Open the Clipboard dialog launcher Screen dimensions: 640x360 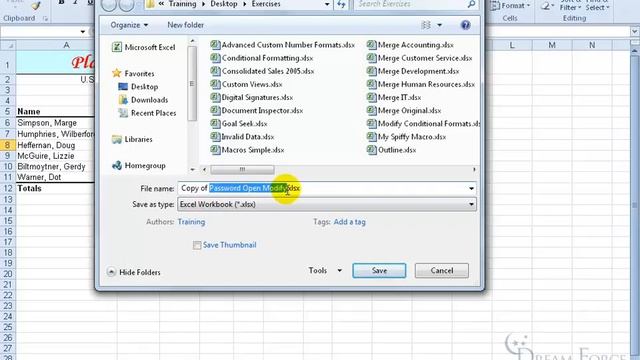(45, 19)
